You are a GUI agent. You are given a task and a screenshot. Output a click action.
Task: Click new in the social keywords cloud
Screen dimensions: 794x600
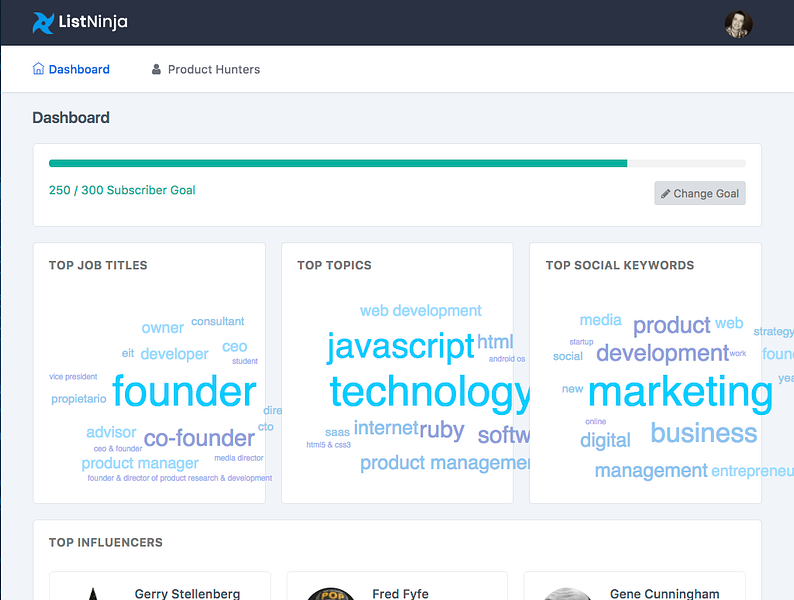tap(572, 389)
